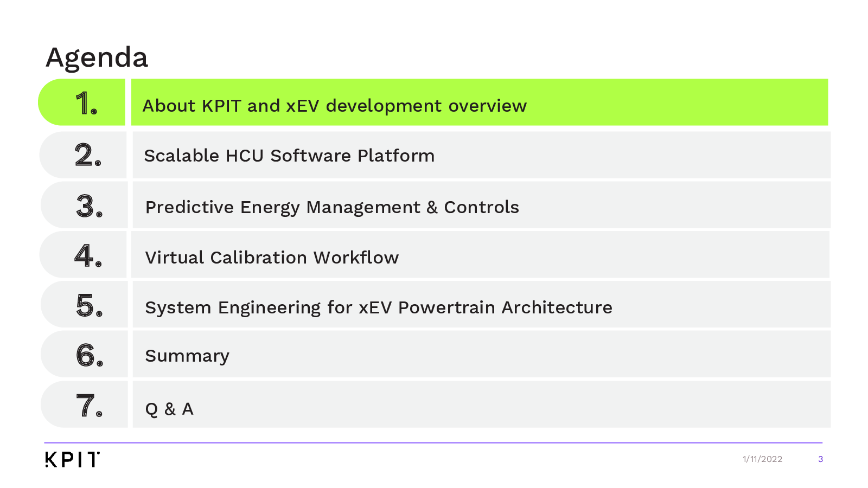Open 'Predictive Energy Management & Controls' item
868x488 pixels.
[332, 207]
